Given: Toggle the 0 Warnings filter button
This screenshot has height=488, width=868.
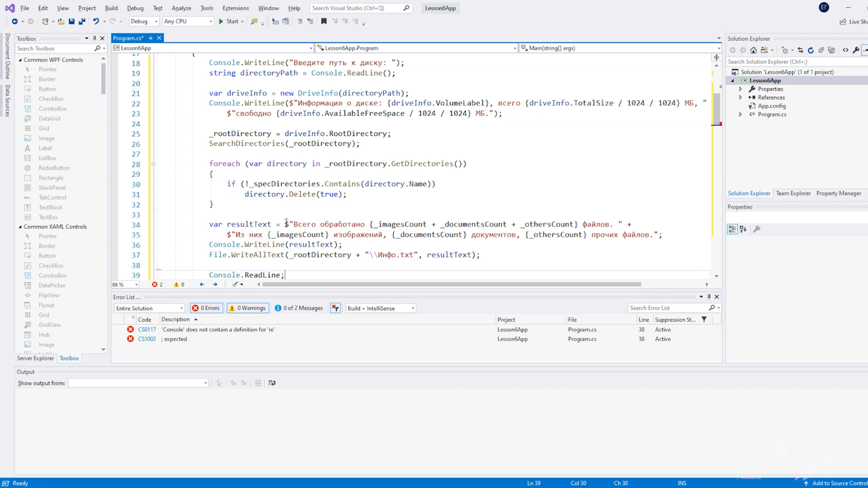Looking at the screenshot, I should [247, 308].
